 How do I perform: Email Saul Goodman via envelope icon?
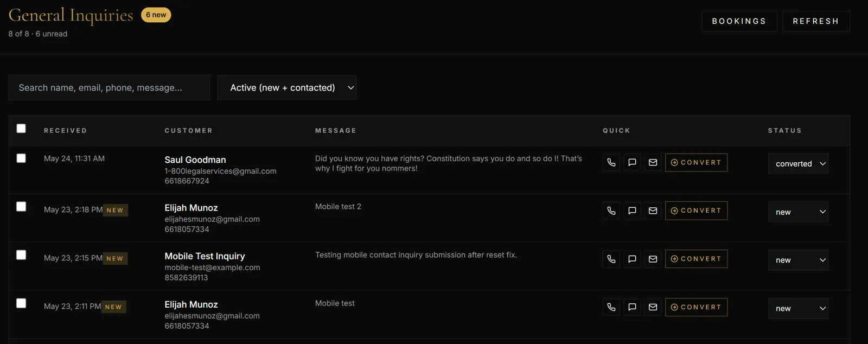[653, 162]
